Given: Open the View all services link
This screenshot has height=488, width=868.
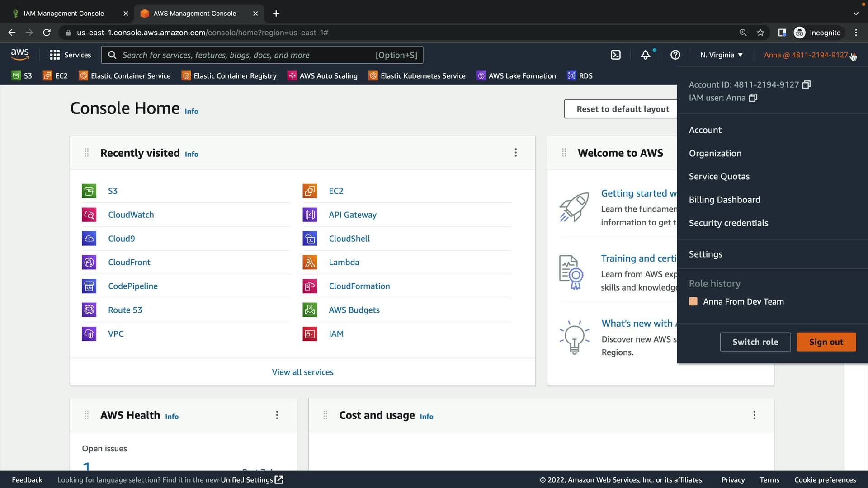Looking at the screenshot, I should point(302,372).
